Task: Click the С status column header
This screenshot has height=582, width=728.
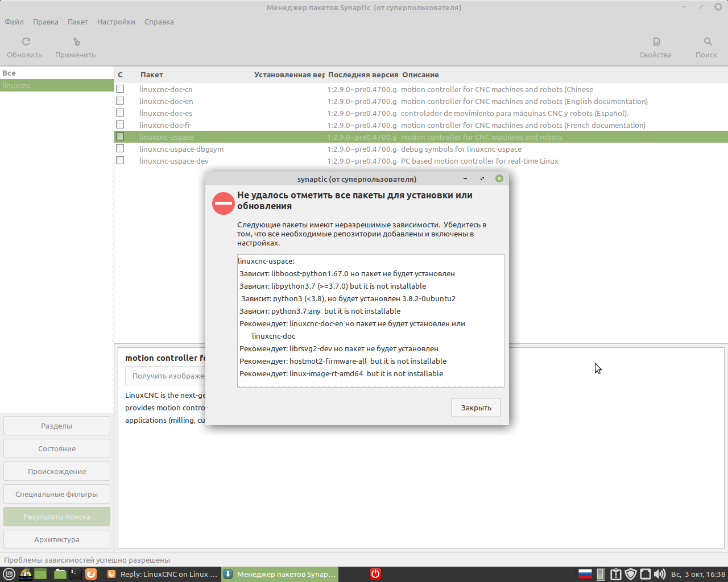Action: [120, 75]
